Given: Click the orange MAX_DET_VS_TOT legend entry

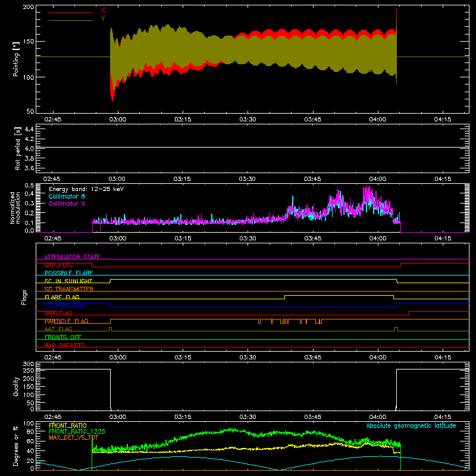Looking at the screenshot, I should coord(74,437).
